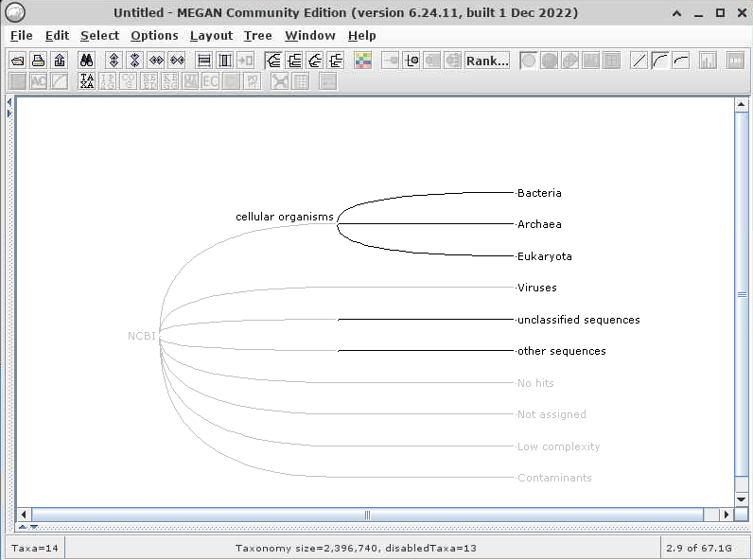Click the Export image icon
Image resolution: width=753 pixels, height=560 pixels.
59,61
